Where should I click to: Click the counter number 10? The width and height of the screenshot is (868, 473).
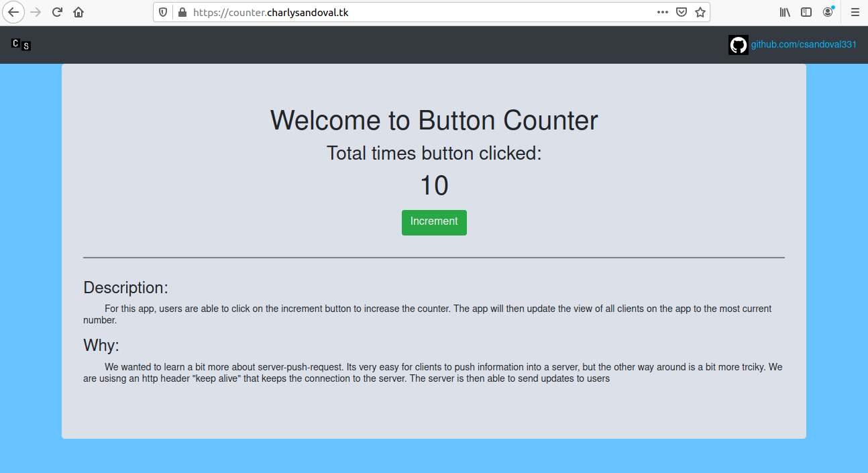pyautogui.click(x=434, y=186)
